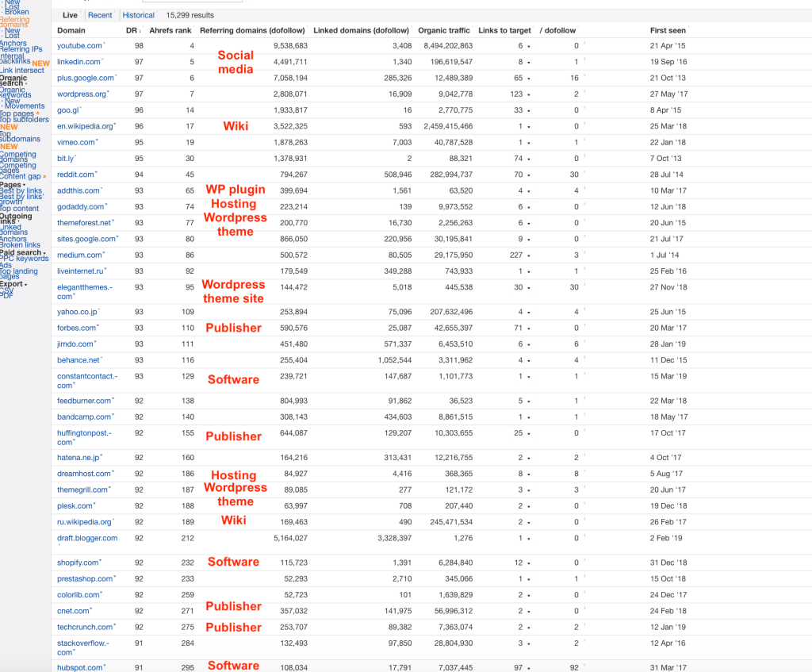Image resolution: width=812 pixels, height=672 pixels.
Task: Sort by Linked domains (dofollow) header
Action: pos(361,30)
